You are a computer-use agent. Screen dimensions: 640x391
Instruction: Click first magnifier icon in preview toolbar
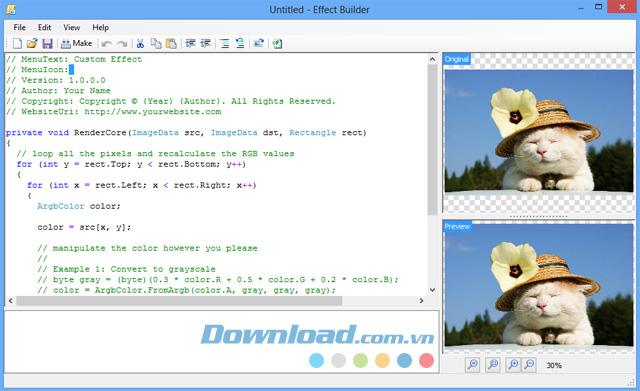tap(473, 364)
